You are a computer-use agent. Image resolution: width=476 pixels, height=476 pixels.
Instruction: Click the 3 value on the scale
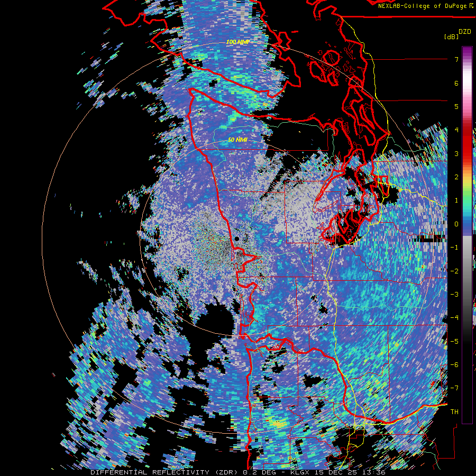[x=456, y=153]
